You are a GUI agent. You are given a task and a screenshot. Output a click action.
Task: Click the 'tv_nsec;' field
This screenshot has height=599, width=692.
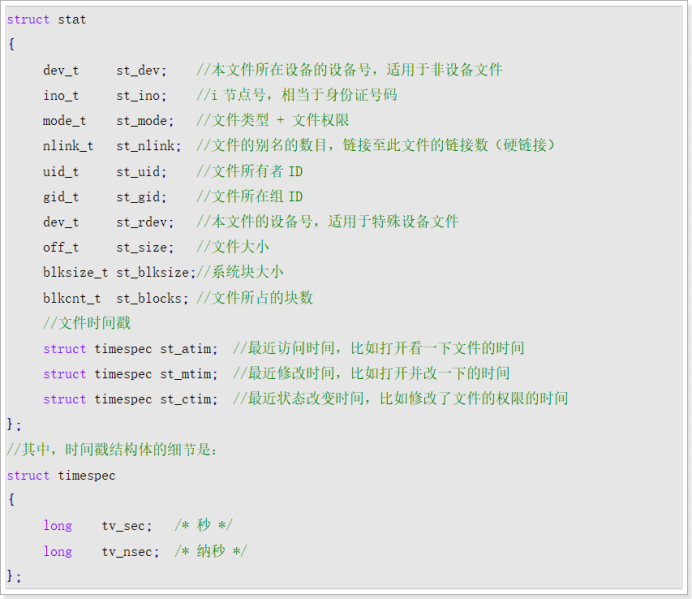pyautogui.click(x=130, y=551)
